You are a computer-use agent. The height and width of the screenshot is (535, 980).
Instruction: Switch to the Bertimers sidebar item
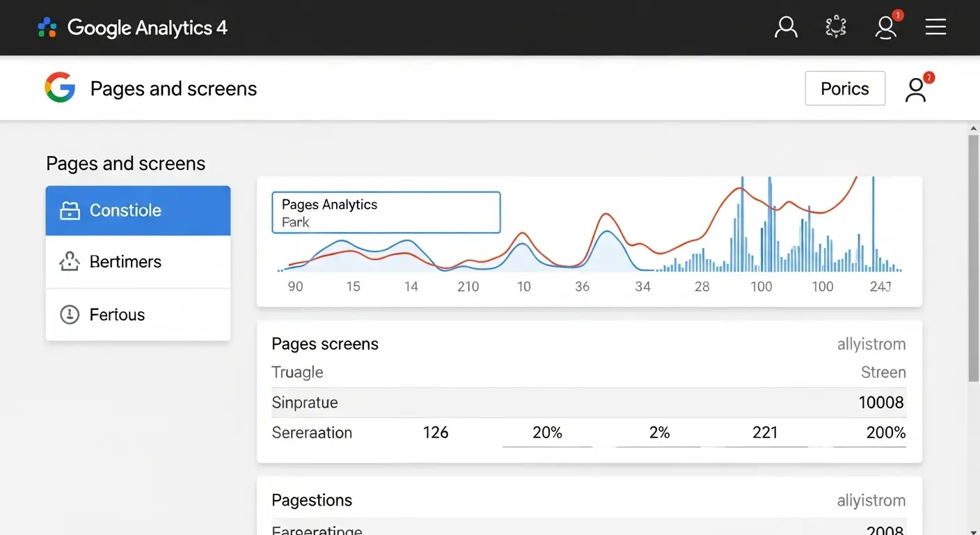138,262
